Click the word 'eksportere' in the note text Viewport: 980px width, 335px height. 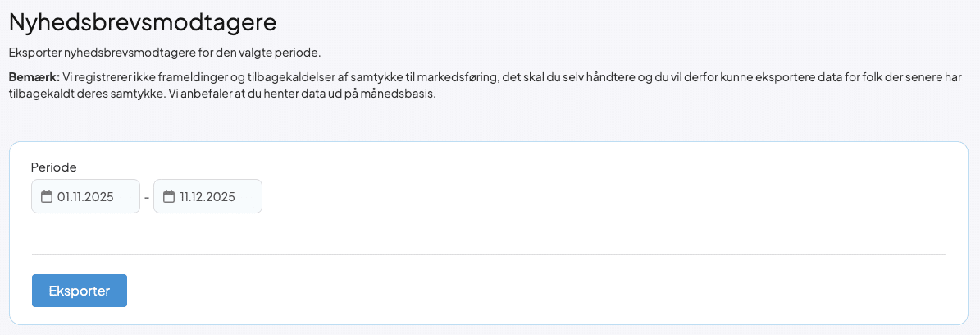(759, 76)
